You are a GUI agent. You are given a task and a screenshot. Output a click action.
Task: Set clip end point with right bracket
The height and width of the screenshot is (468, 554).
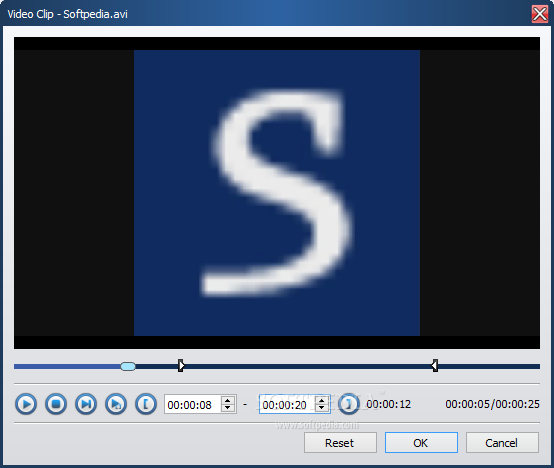[349, 404]
